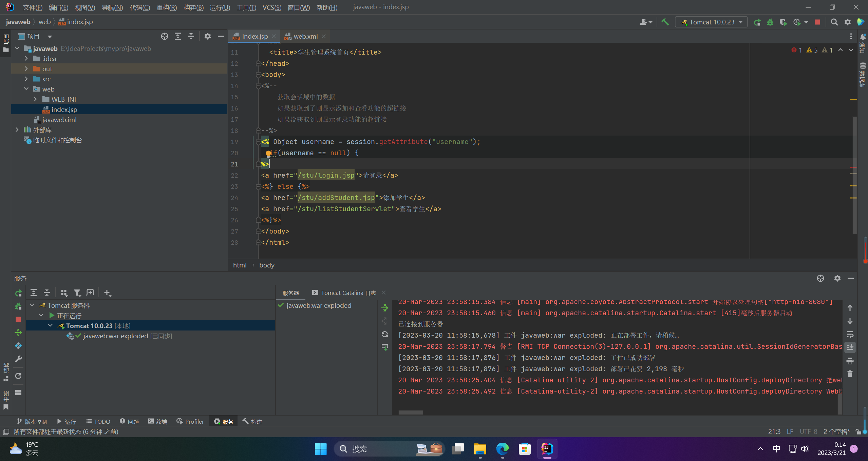Collapse the Tomcat 服务器 node in Services
Screen dimensions: 868x461
click(x=32, y=305)
